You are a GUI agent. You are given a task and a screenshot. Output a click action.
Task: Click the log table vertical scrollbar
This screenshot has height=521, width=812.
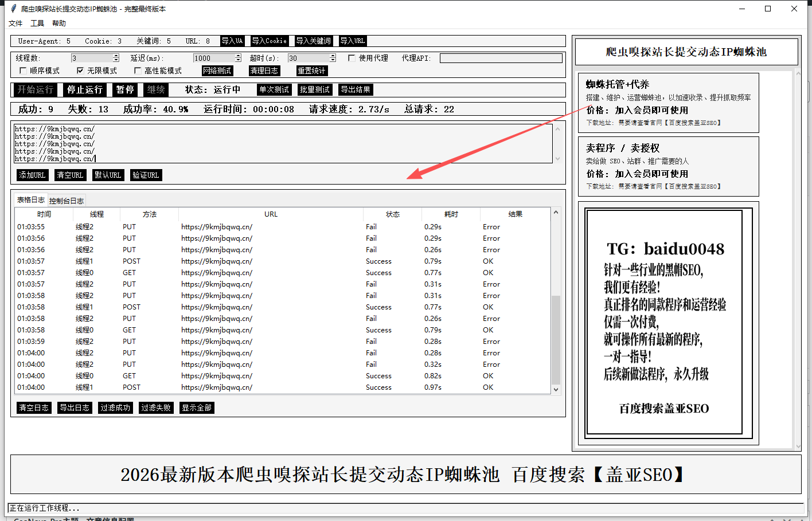coord(555,338)
